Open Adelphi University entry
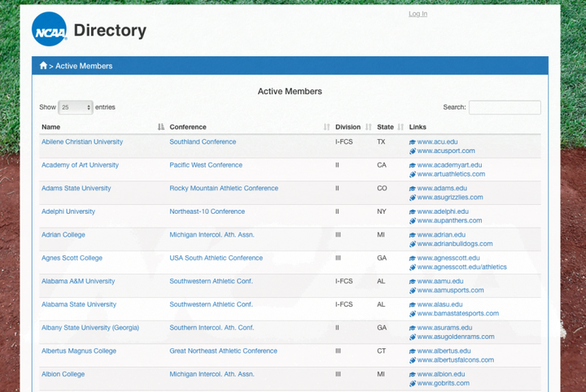The height and width of the screenshot is (392, 586). pos(68,211)
